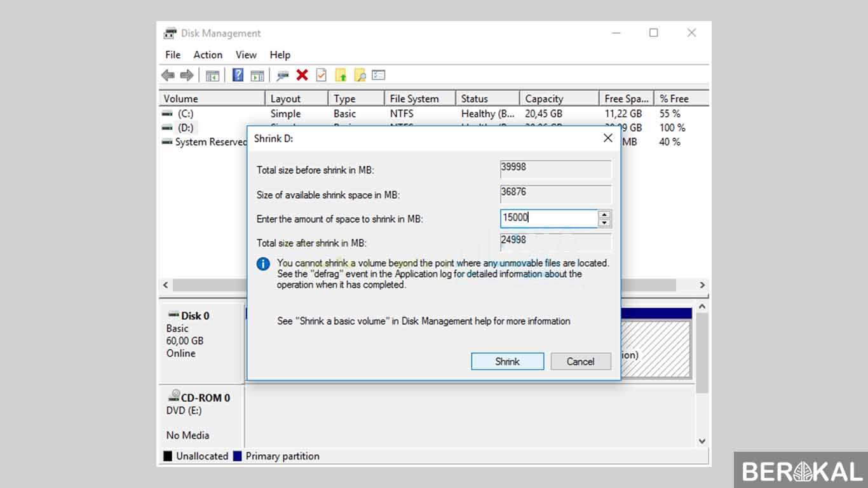The height and width of the screenshot is (488, 868).
Task: Click the black Unallocated legend swatch
Action: click(x=168, y=456)
